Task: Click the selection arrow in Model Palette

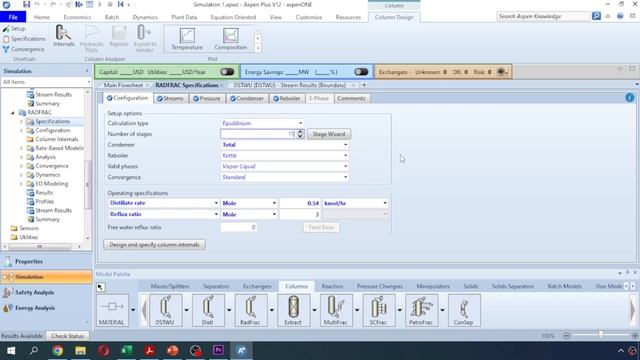Action: (x=100, y=287)
